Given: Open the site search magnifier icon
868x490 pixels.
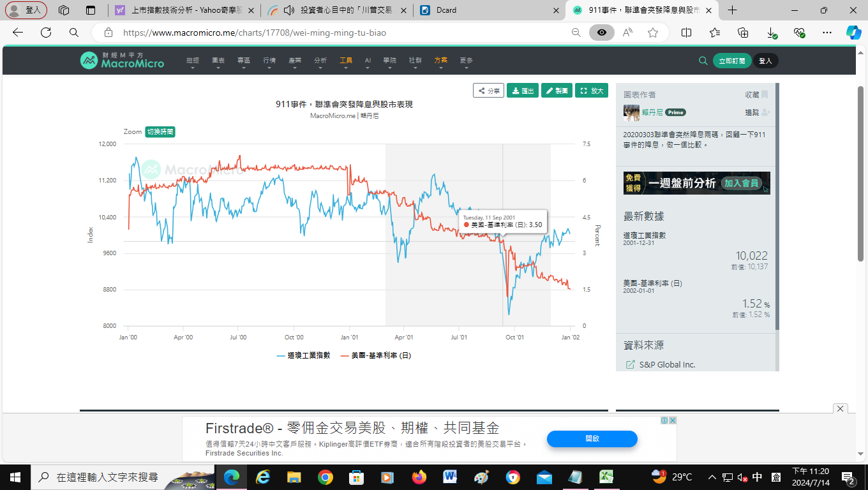Looking at the screenshot, I should (703, 61).
